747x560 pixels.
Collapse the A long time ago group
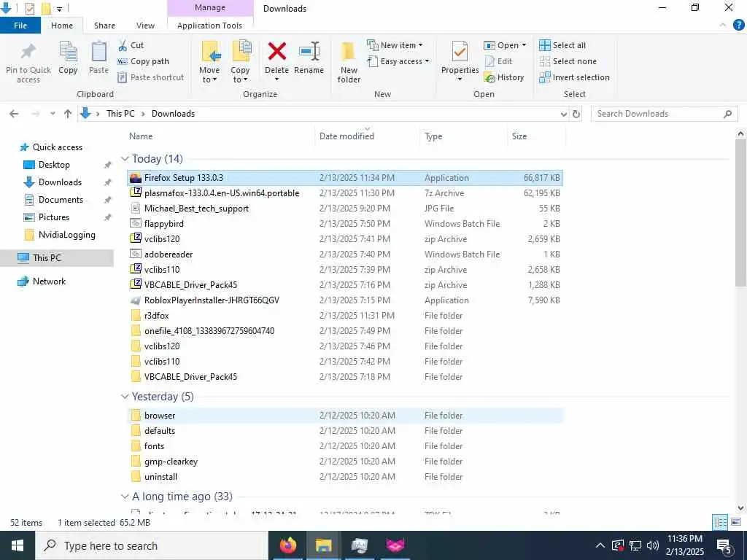click(x=125, y=496)
